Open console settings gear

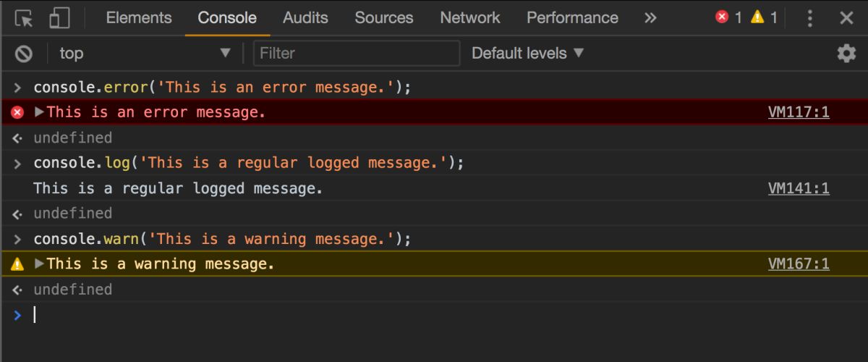pos(846,54)
